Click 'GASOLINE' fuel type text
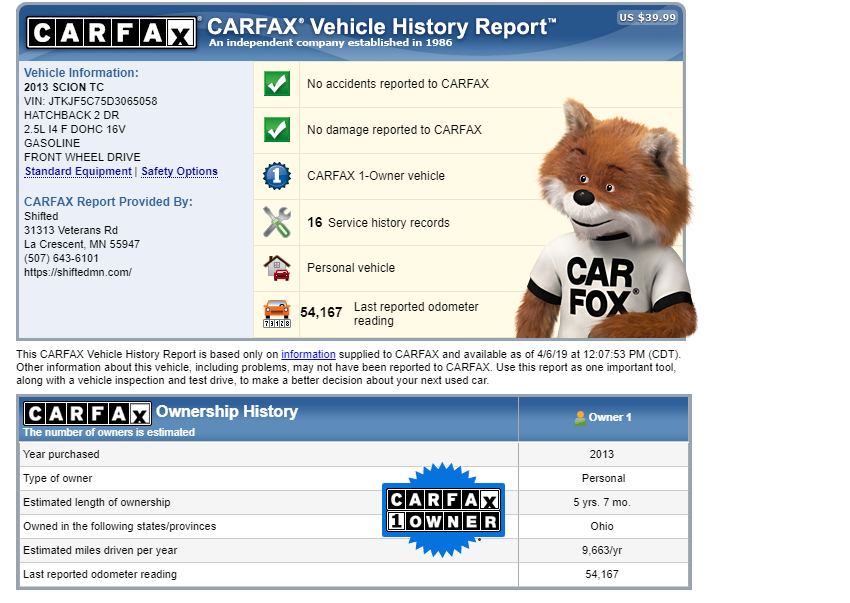The width and height of the screenshot is (850, 603). 52,143
